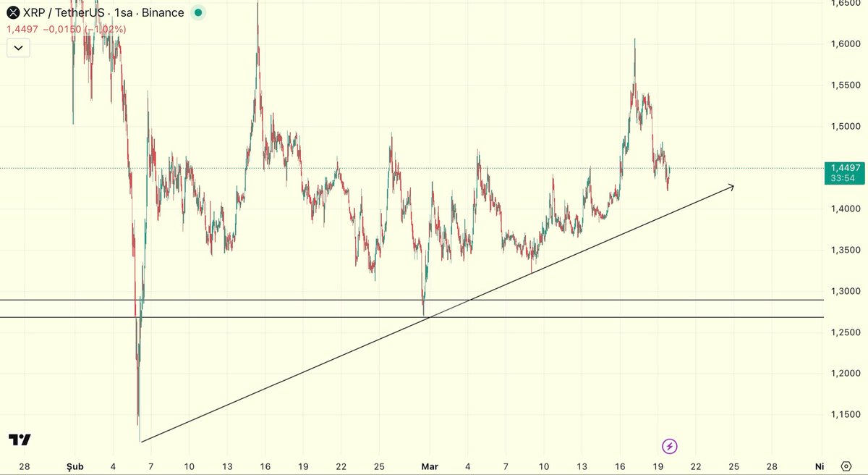Screen dimensions: 868x475
Task: Click the green market status indicator
Action: (x=197, y=12)
